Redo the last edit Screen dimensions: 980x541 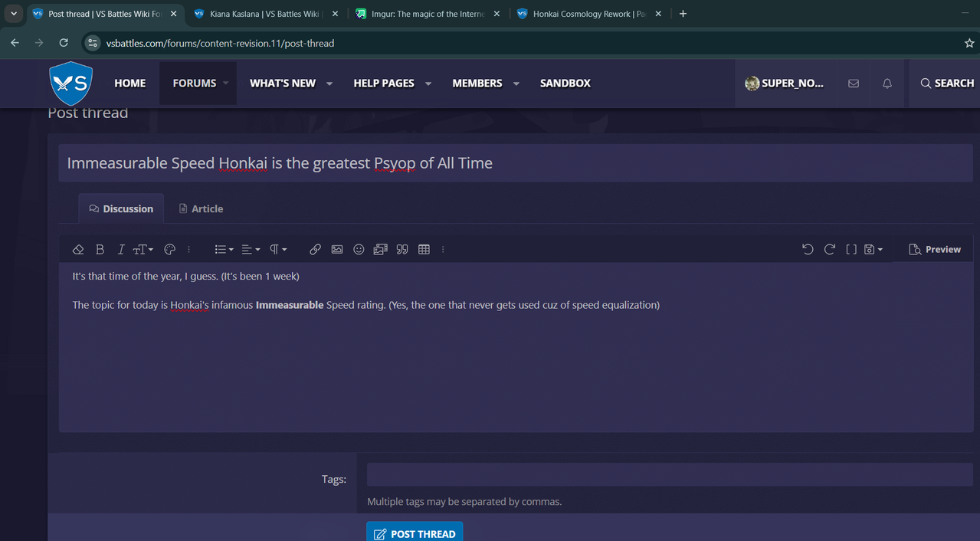829,250
